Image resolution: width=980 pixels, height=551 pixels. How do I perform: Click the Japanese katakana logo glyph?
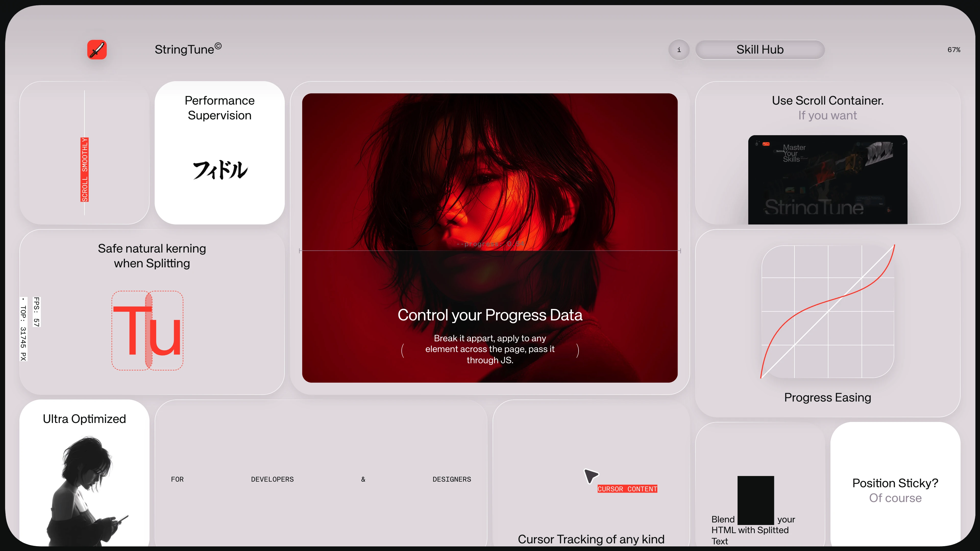(x=220, y=170)
